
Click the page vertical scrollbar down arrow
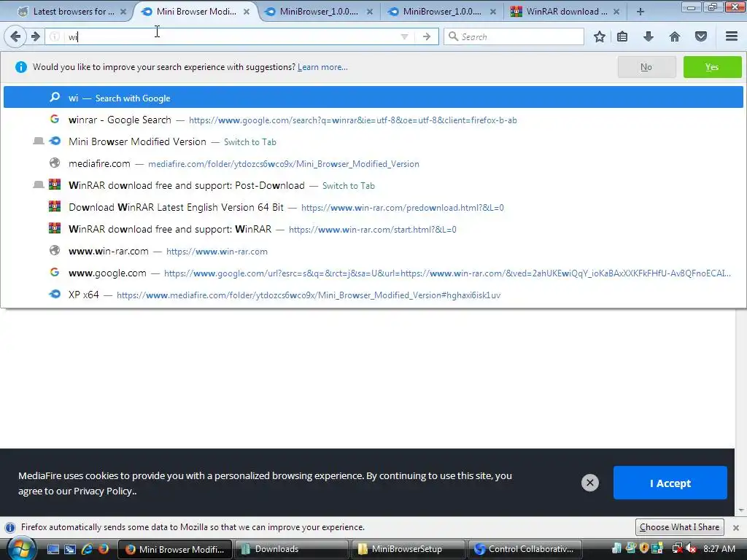coord(741,510)
